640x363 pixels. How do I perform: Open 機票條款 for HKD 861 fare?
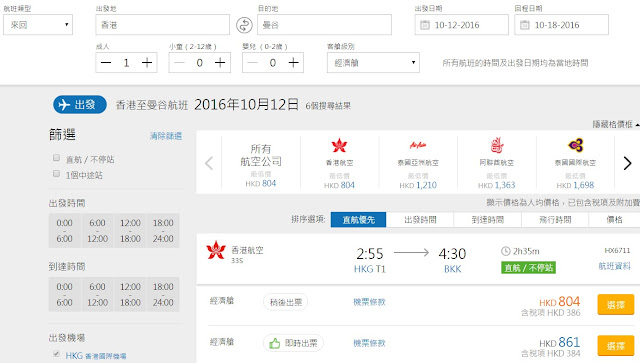(369, 343)
